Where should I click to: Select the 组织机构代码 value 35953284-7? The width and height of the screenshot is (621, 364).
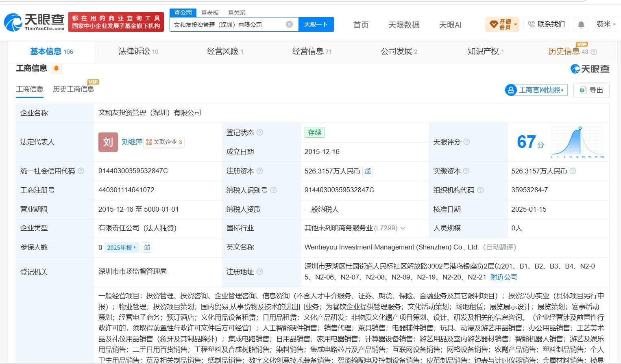(x=529, y=190)
